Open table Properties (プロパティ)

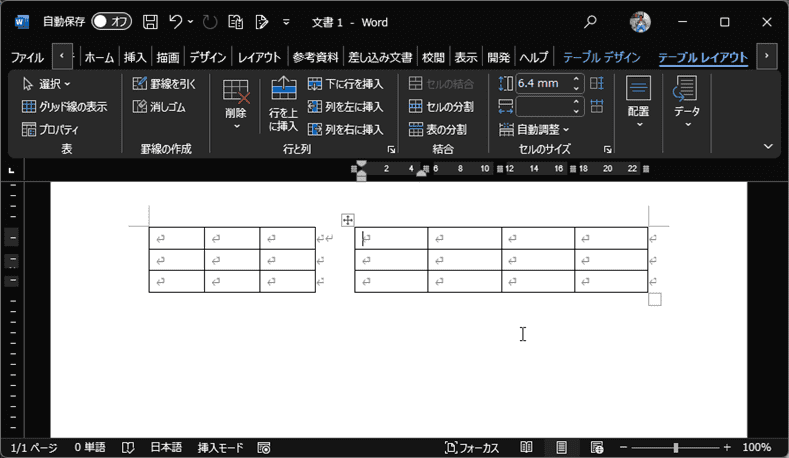coord(50,129)
